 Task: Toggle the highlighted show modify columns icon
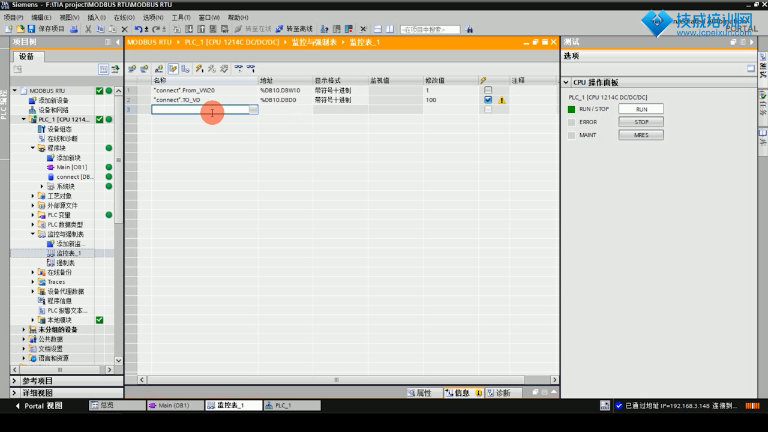pos(173,69)
